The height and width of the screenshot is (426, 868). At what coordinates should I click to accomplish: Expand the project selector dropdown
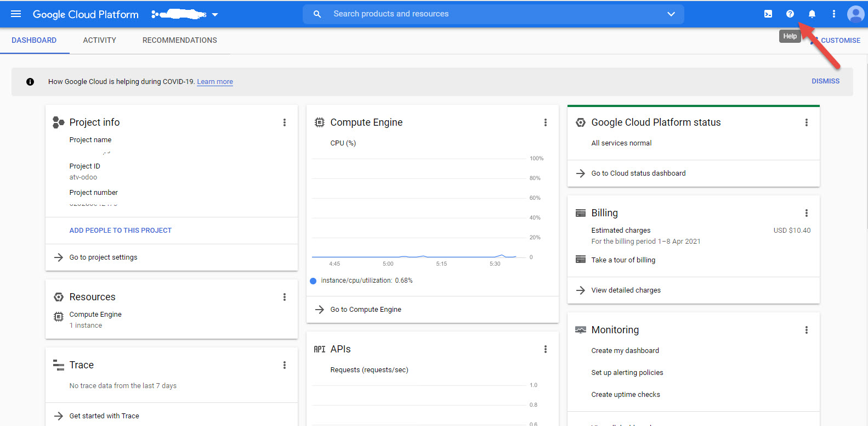215,15
